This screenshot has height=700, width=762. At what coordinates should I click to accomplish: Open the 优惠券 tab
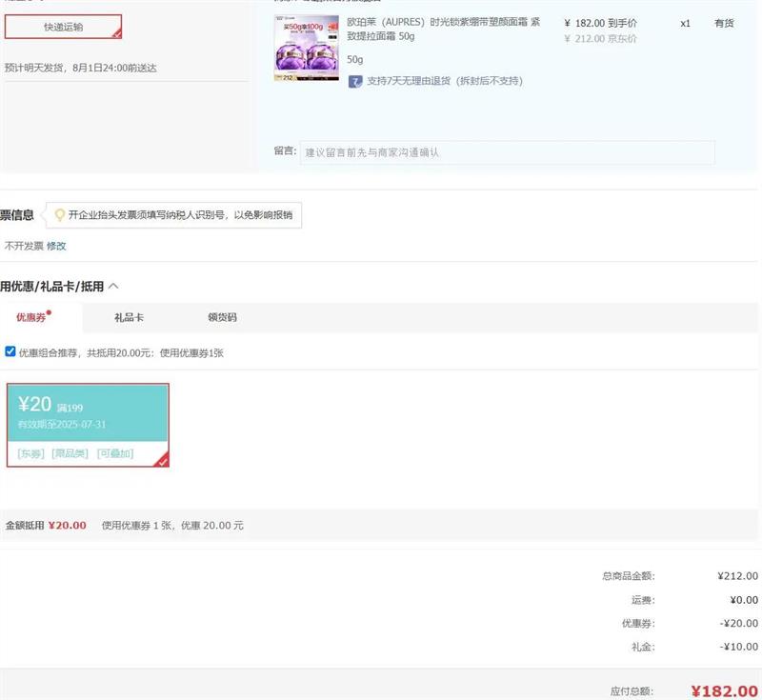pyautogui.click(x=30, y=317)
